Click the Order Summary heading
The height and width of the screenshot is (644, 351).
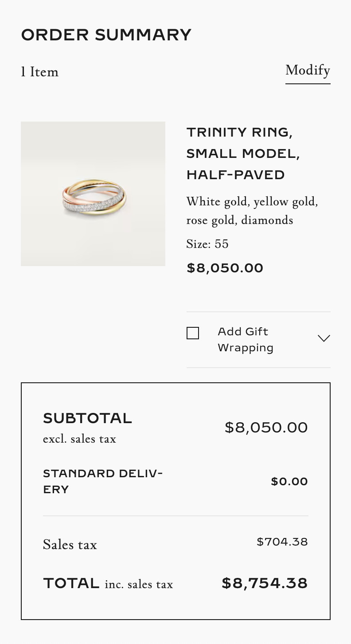(106, 35)
